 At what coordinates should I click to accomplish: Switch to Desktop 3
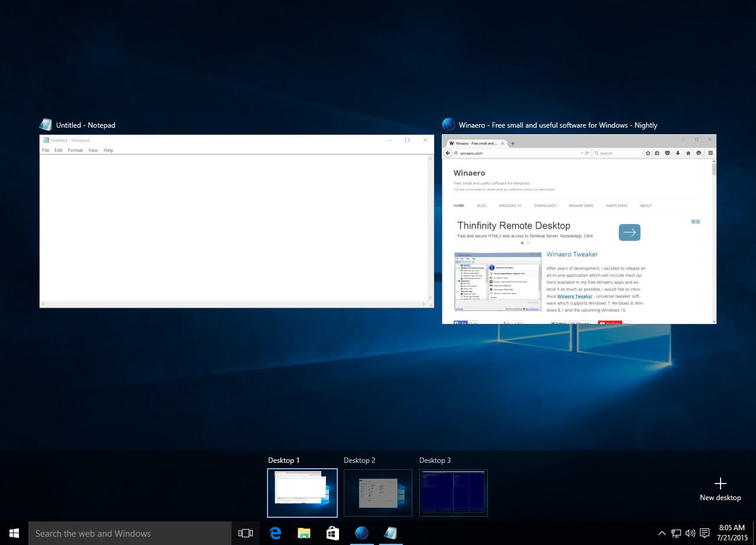[454, 493]
